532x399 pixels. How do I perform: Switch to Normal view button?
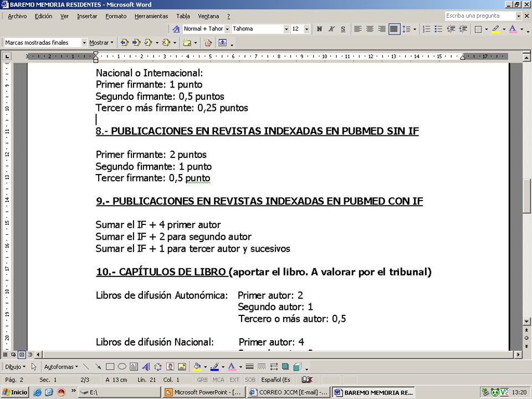pos(5,355)
